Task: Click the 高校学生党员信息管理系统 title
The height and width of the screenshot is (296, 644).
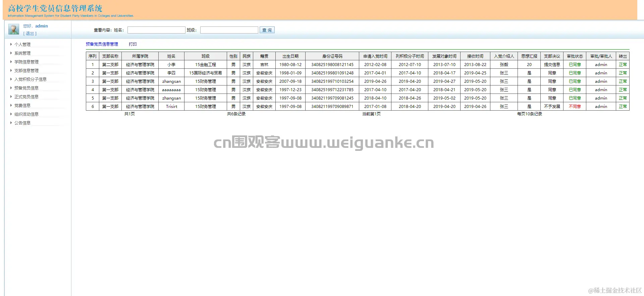Action: pos(55,8)
